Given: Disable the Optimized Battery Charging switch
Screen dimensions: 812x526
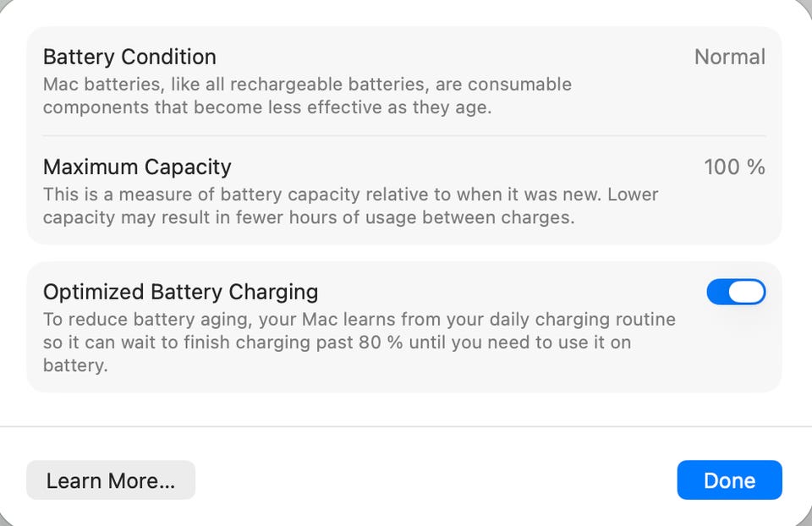Looking at the screenshot, I should point(736,292).
